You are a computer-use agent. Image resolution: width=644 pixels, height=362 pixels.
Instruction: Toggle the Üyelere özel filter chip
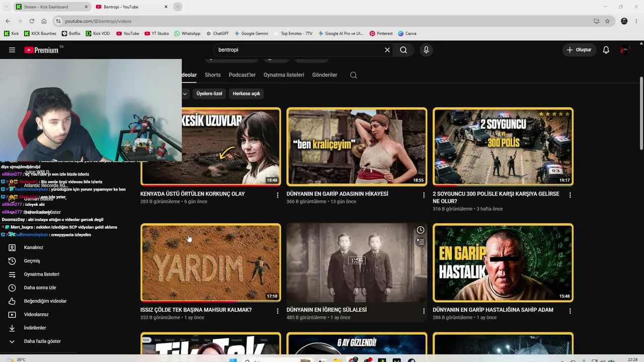pyautogui.click(x=209, y=94)
